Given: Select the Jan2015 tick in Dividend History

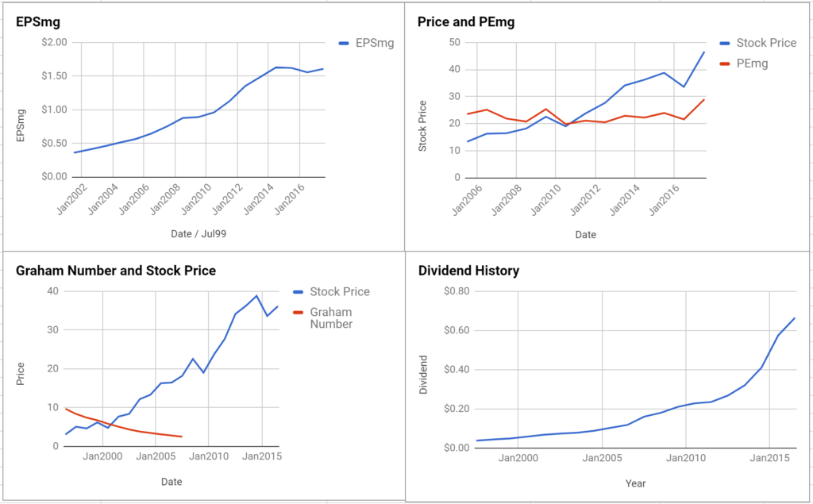Looking at the screenshot, I should [769, 458].
